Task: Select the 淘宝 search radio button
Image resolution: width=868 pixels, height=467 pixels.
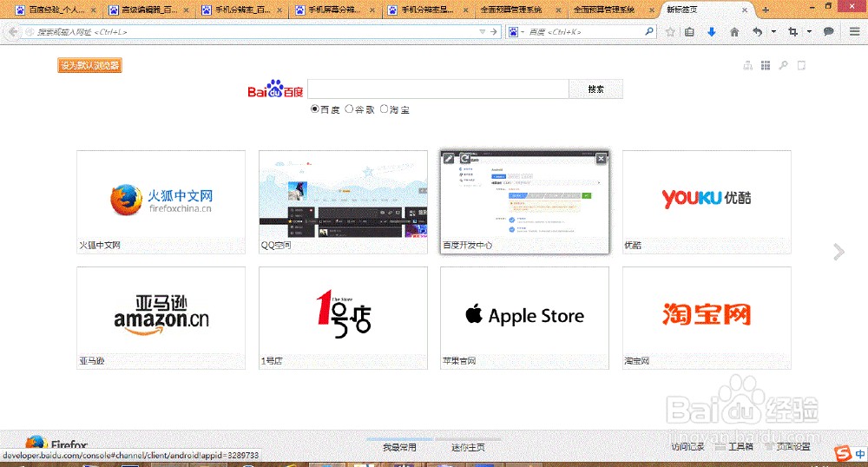Action: [x=384, y=109]
